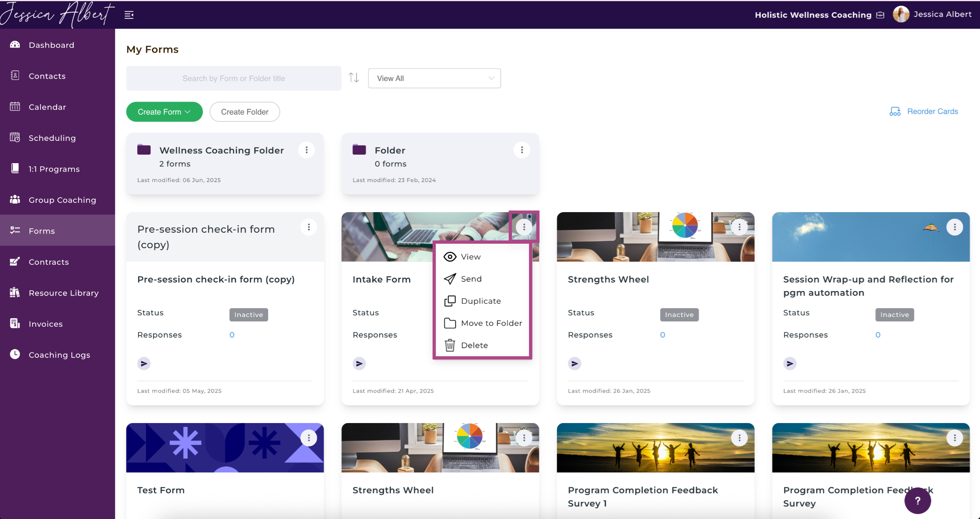980x519 pixels.
Task: Open Invoices from the sidebar
Action: (58, 324)
